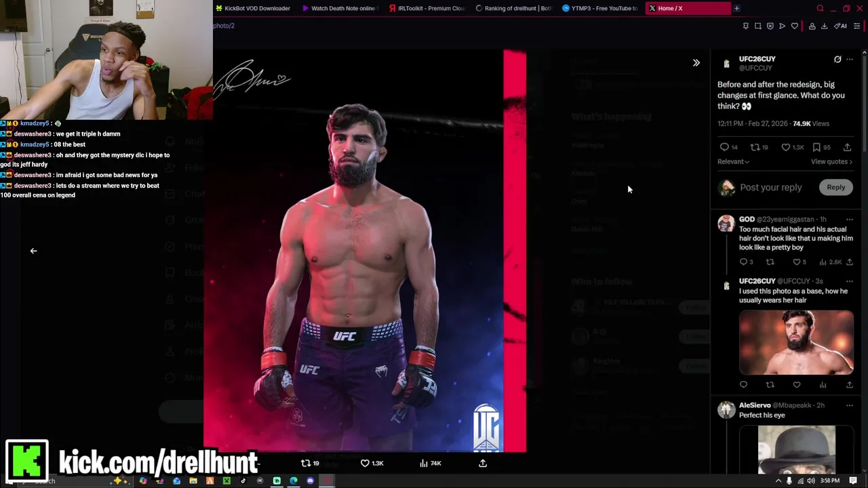The width and height of the screenshot is (868, 488).
Task: Share the main post from the side panel
Action: (x=847, y=147)
